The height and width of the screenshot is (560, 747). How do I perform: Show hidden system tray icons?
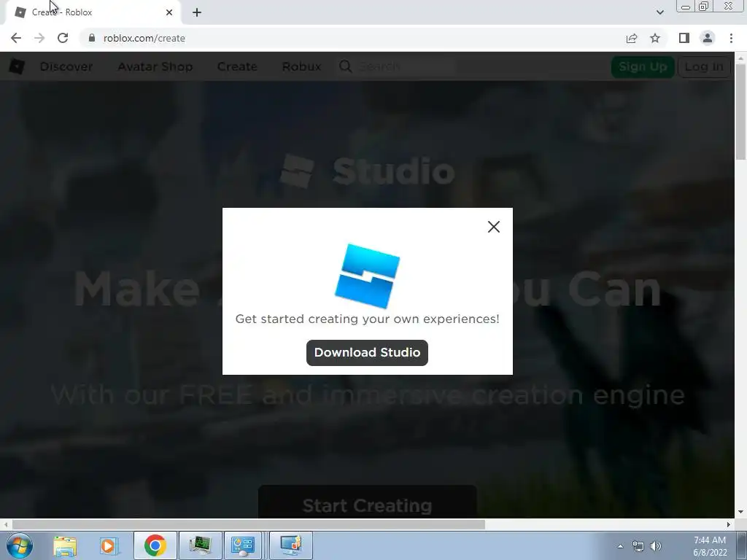pyautogui.click(x=620, y=546)
